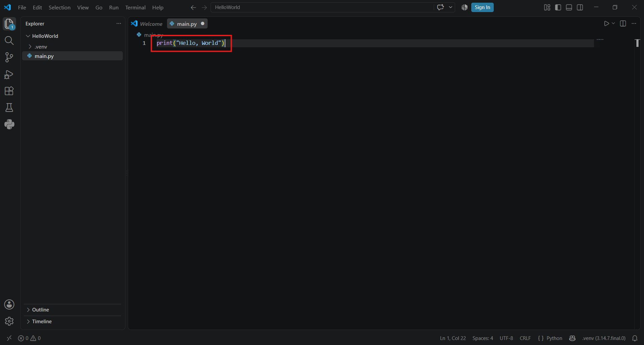
Task: Open the Manage gear settings
Action: [x=9, y=321]
